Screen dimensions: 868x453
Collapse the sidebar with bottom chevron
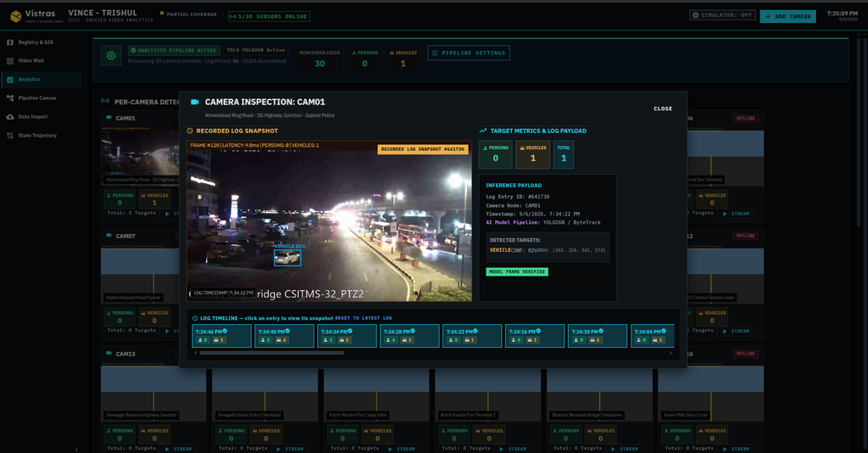click(76, 449)
